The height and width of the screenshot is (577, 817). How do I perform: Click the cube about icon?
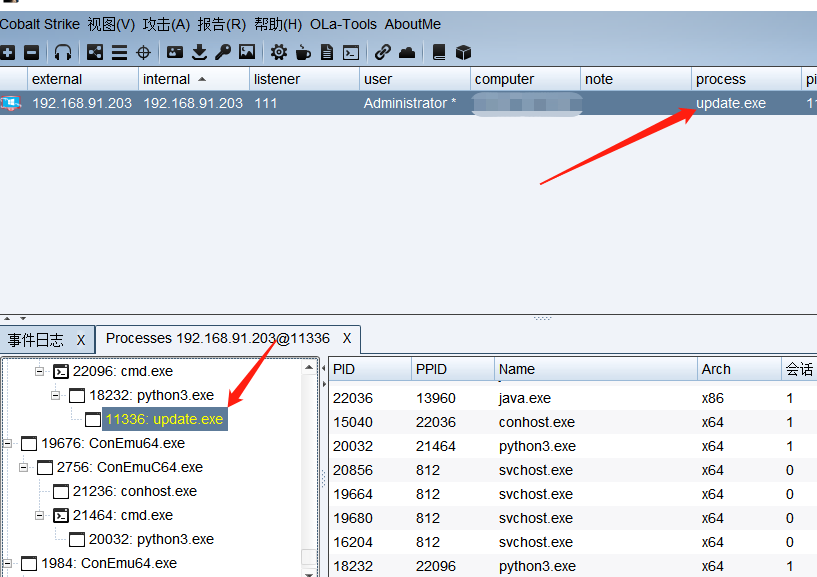click(x=463, y=52)
